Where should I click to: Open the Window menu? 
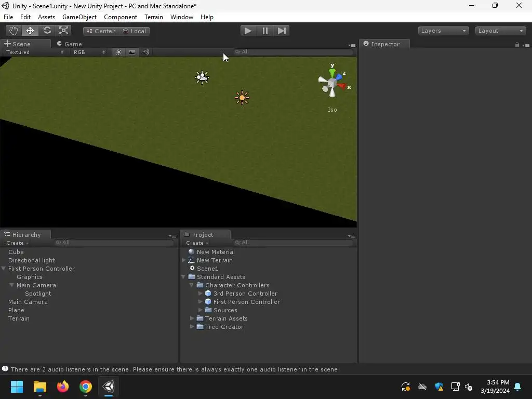point(182,17)
